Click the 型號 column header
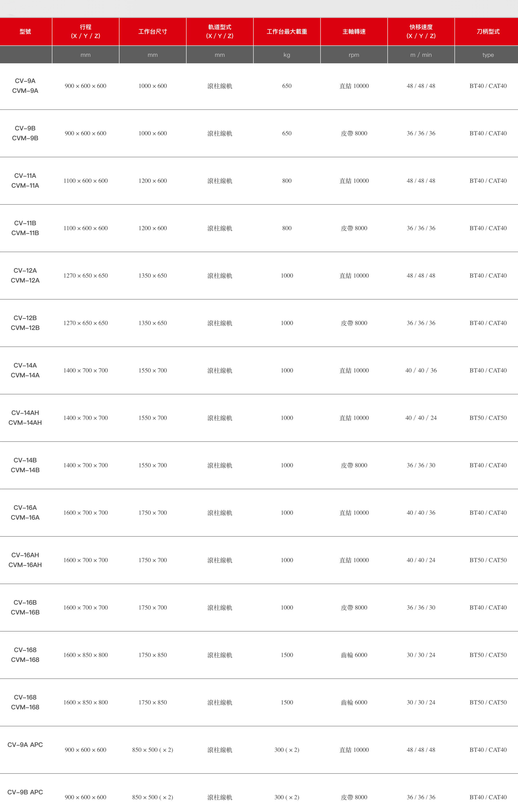Image resolution: width=518 pixels, height=812 pixels. coord(25,31)
